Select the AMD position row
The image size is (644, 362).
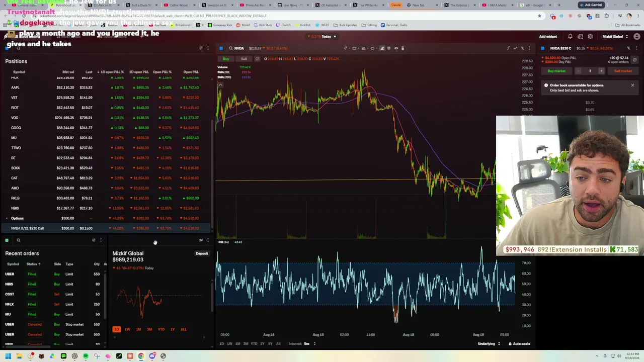point(106,188)
